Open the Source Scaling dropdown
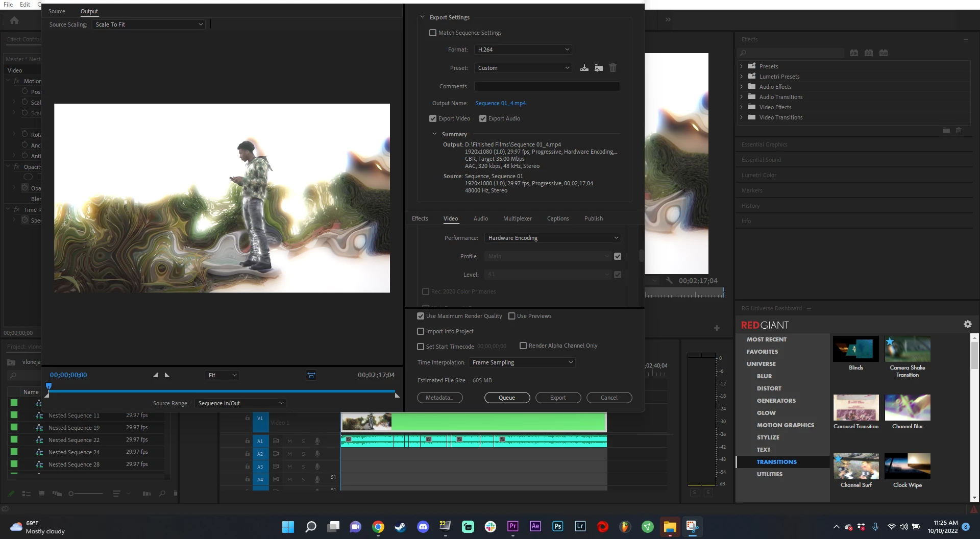This screenshot has width=980, height=539. 149,24
